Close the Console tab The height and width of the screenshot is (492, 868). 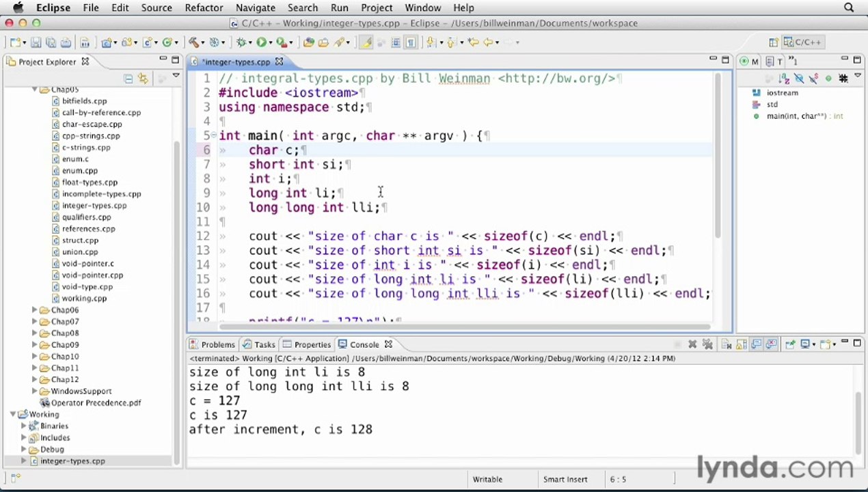point(388,344)
